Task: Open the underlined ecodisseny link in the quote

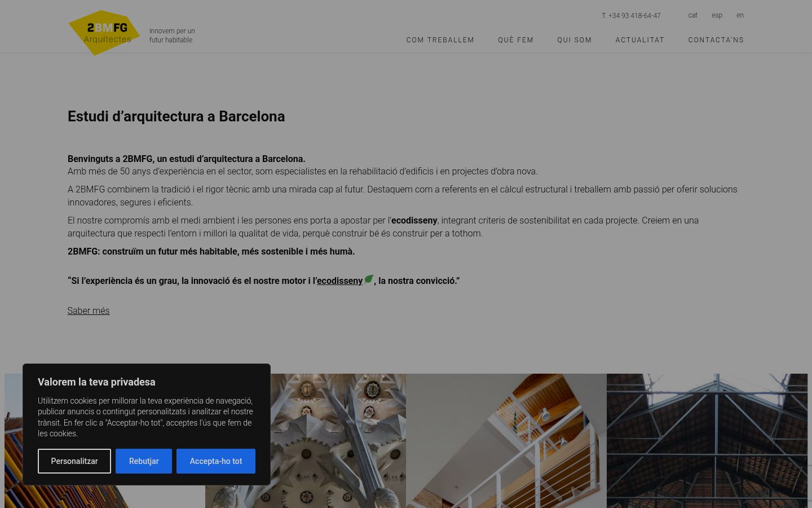Action: click(x=339, y=281)
